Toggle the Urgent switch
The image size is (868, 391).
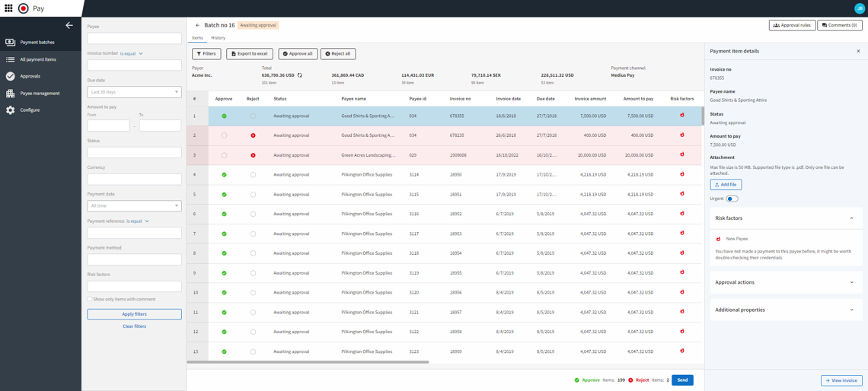[732, 199]
